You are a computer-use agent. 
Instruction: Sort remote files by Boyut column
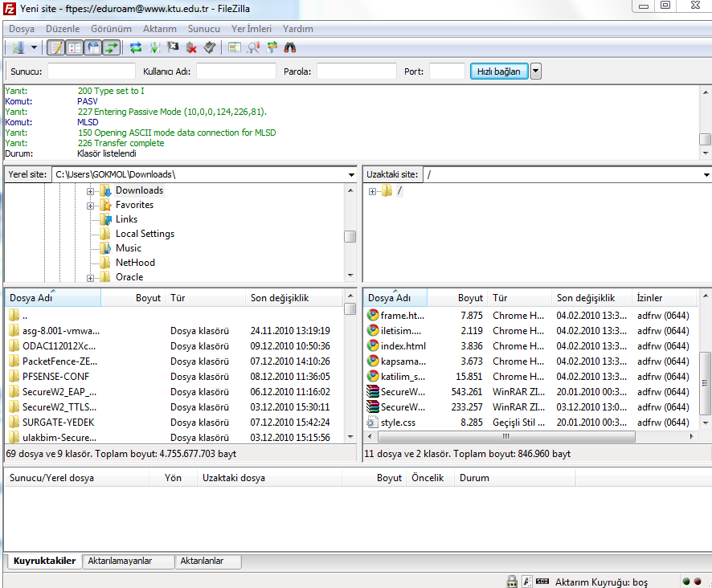click(x=457, y=298)
